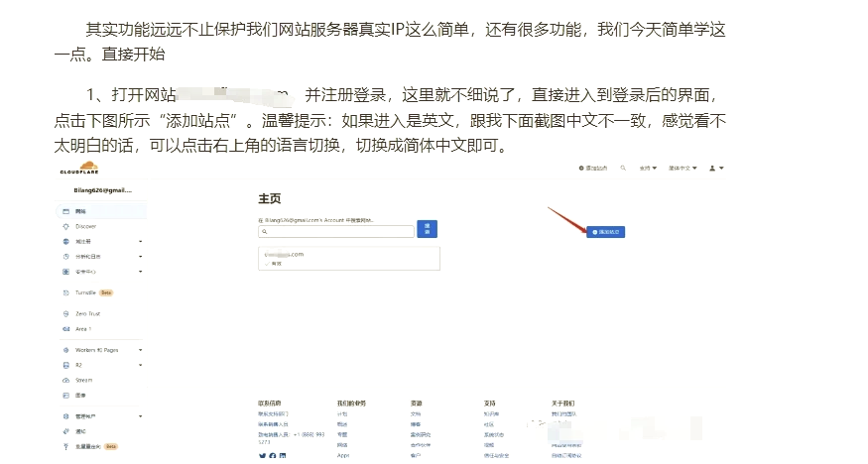Viewport: 868px width, 464px height.
Task: Click the 知识库 (Knowledge base) footer link
Action: (x=492, y=413)
